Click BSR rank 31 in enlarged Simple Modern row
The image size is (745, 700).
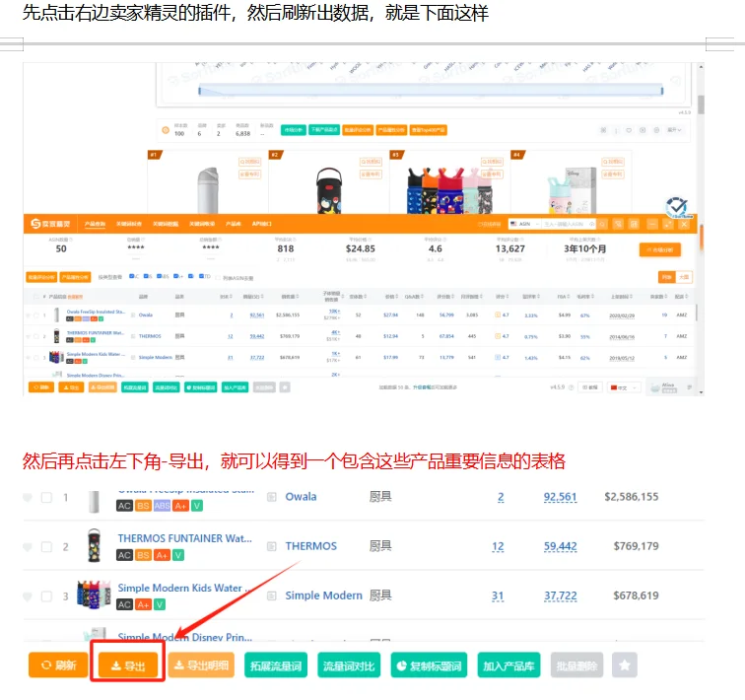tap(498, 595)
